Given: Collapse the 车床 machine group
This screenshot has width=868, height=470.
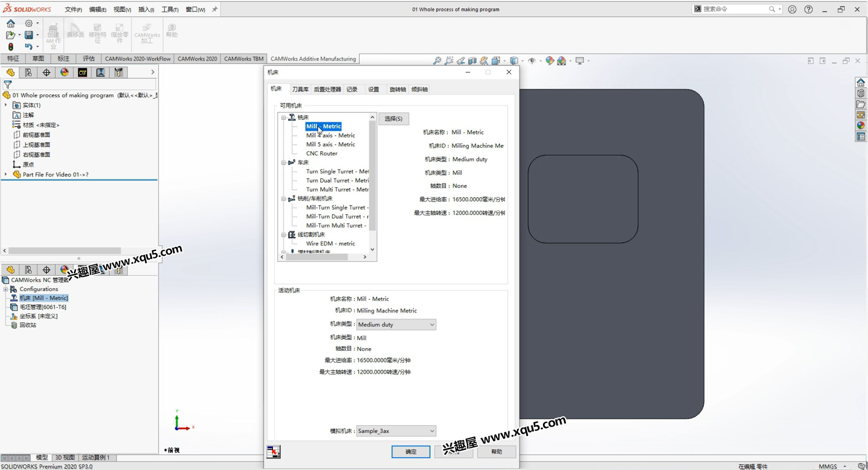Looking at the screenshot, I should 283,163.
